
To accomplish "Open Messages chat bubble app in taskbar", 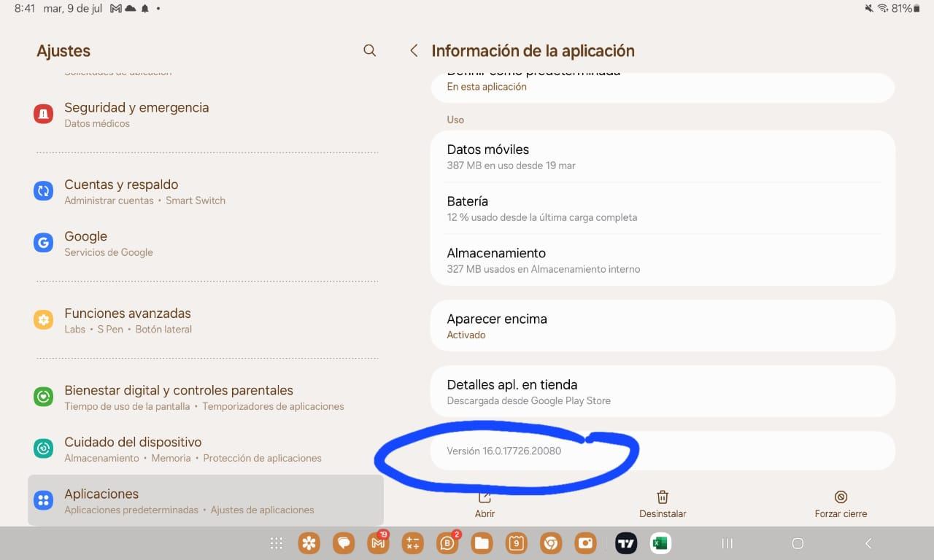I will (344, 543).
